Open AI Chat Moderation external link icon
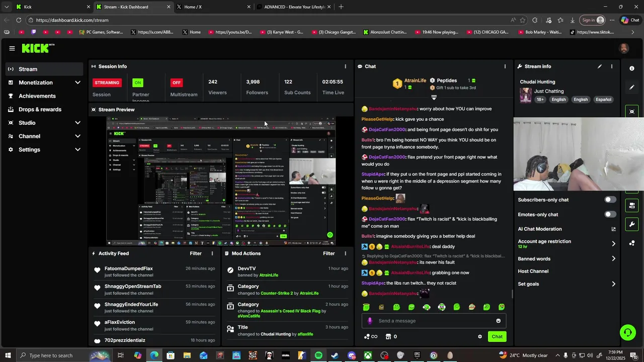Screen dimensions: 644x362 point(613,229)
